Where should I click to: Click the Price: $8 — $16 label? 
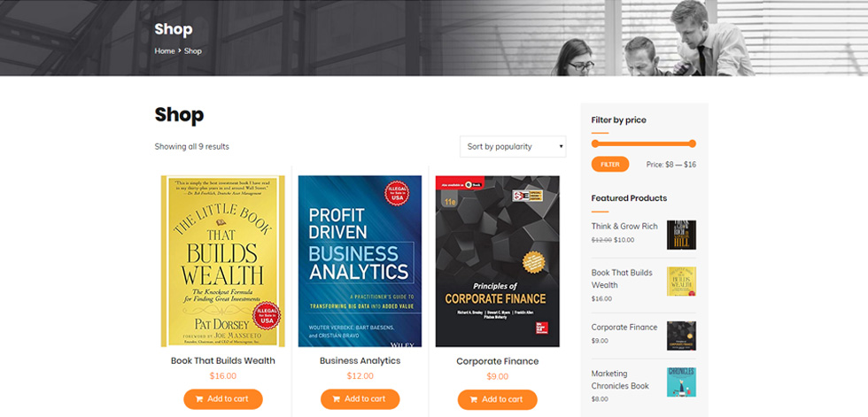[x=671, y=165]
